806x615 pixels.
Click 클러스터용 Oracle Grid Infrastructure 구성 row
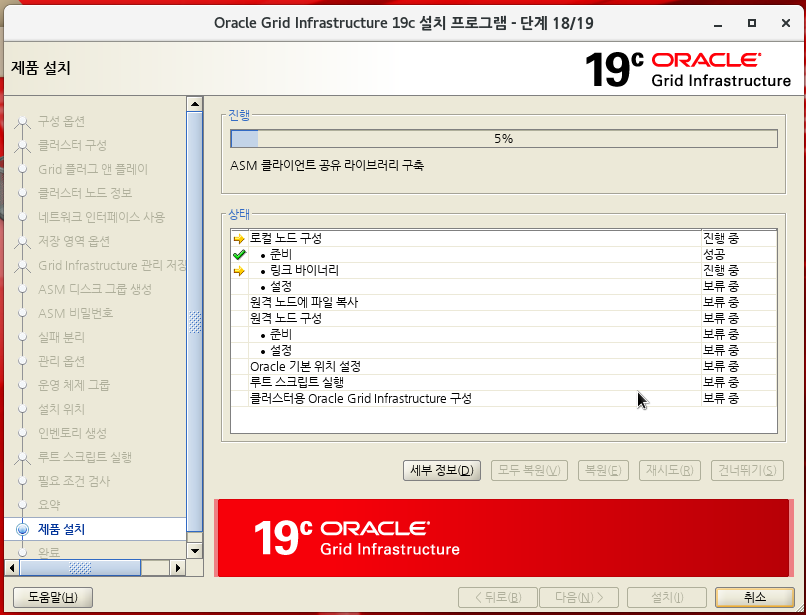504,399
